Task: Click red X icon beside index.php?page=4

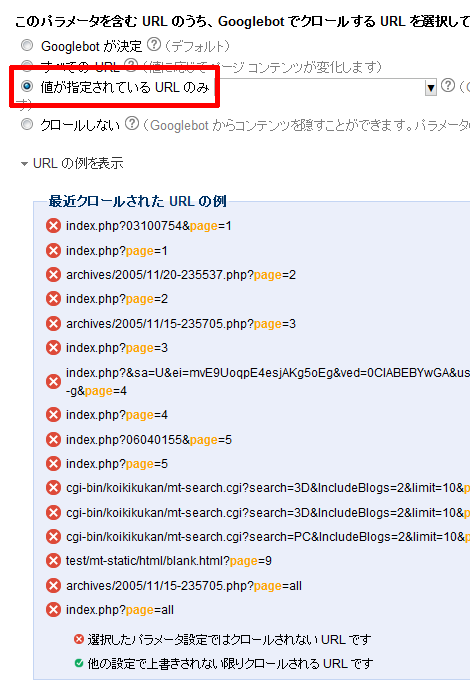Action: coord(53,415)
